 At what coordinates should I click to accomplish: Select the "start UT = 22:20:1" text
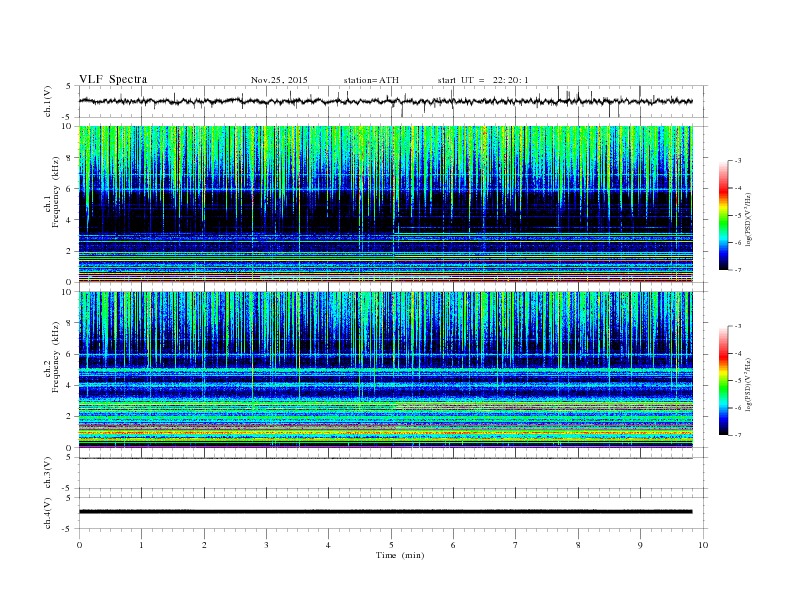[x=483, y=80]
